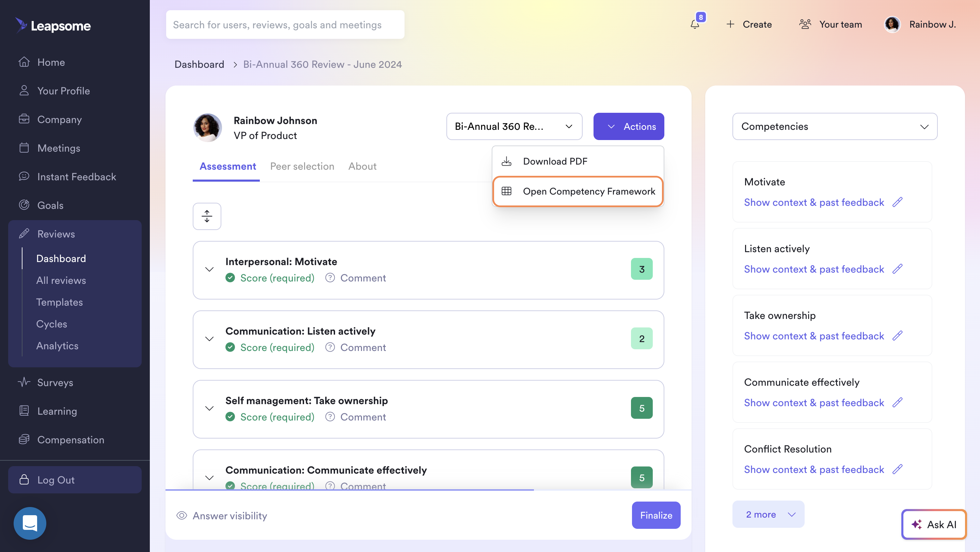Image resolution: width=980 pixels, height=552 pixels.
Task: Open the Competencies dropdown
Action: pyautogui.click(x=835, y=126)
